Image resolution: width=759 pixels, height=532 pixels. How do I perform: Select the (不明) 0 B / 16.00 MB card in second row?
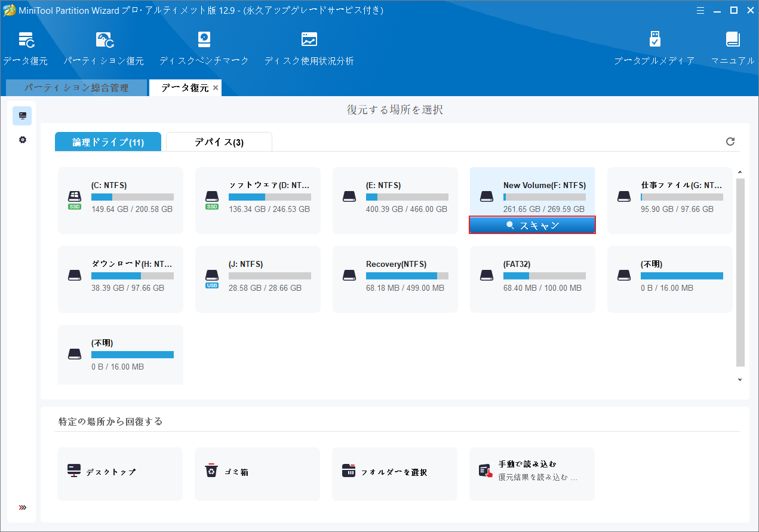[670, 279]
